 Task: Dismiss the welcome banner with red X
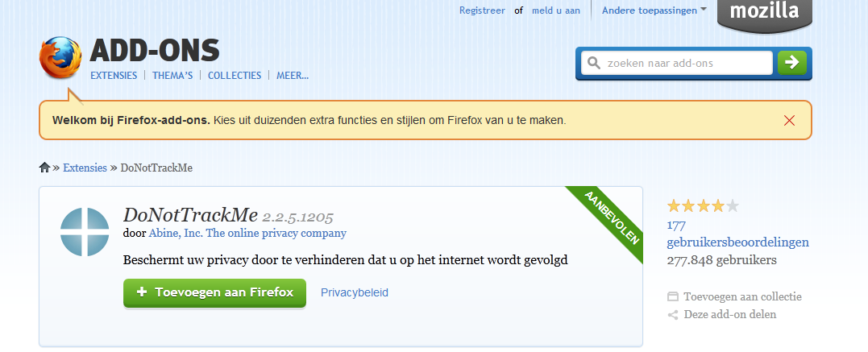point(789,121)
